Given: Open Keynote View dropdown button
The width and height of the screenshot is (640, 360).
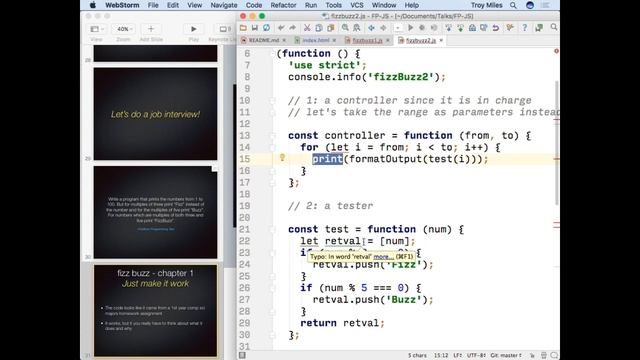Looking at the screenshot, I should (97, 29).
